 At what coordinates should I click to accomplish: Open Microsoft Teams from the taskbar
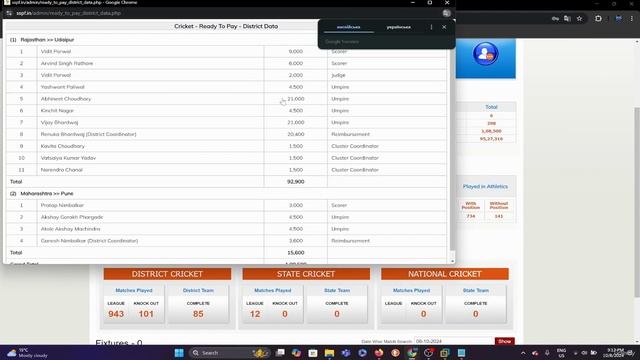[346, 353]
